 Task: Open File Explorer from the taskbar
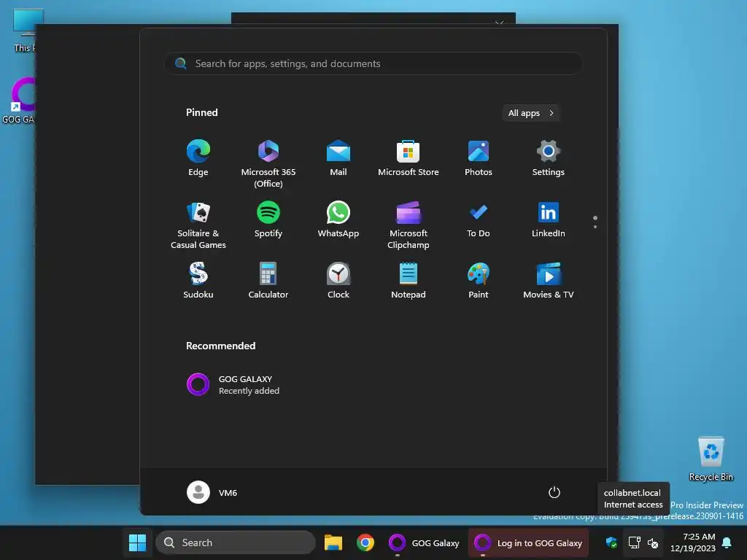(x=333, y=542)
